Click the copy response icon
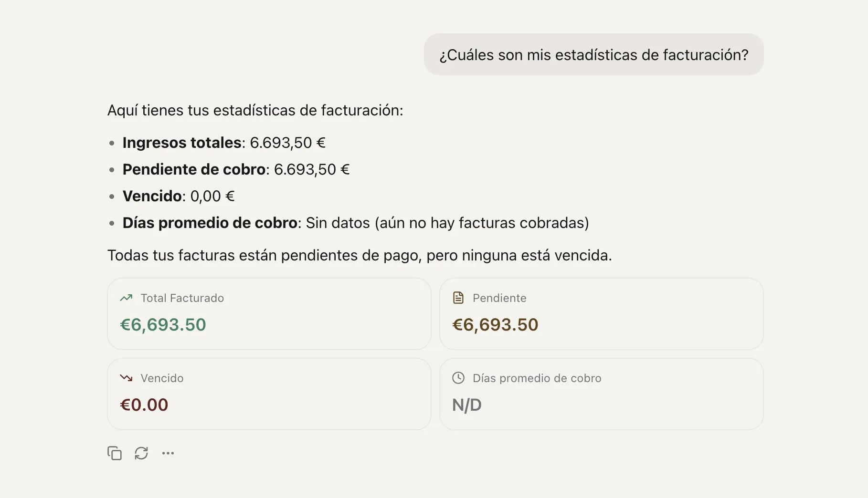 pyautogui.click(x=115, y=453)
